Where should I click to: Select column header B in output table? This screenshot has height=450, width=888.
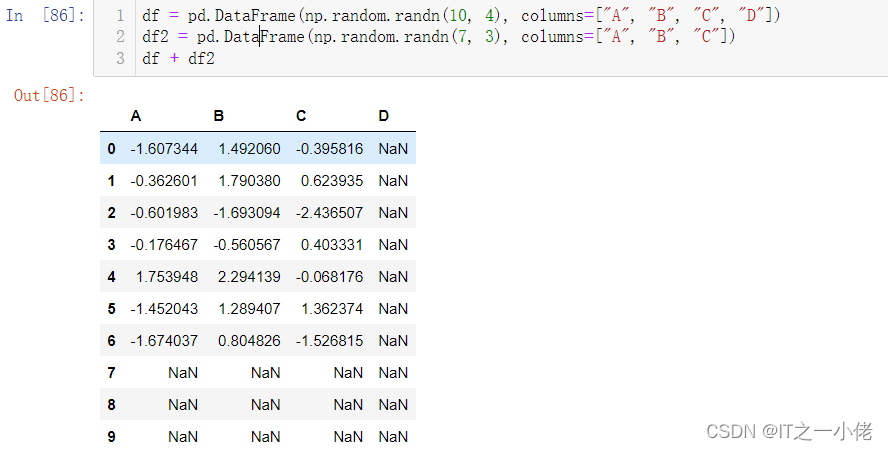coord(219,116)
